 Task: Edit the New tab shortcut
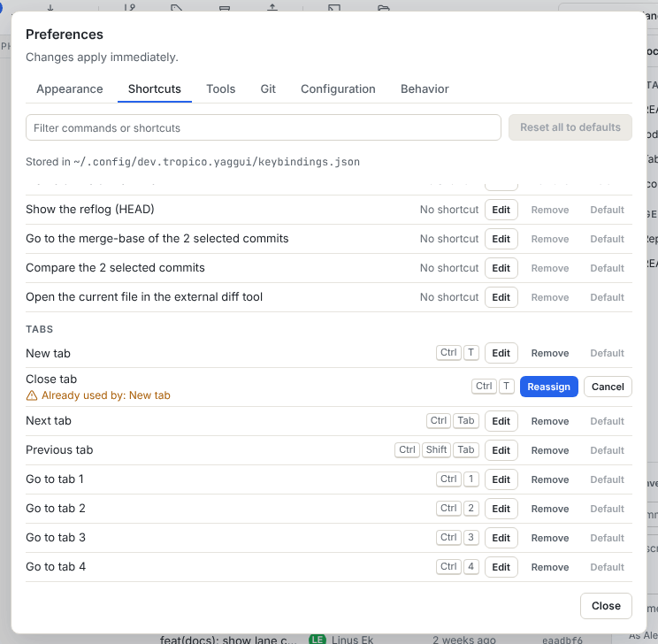click(501, 353)
